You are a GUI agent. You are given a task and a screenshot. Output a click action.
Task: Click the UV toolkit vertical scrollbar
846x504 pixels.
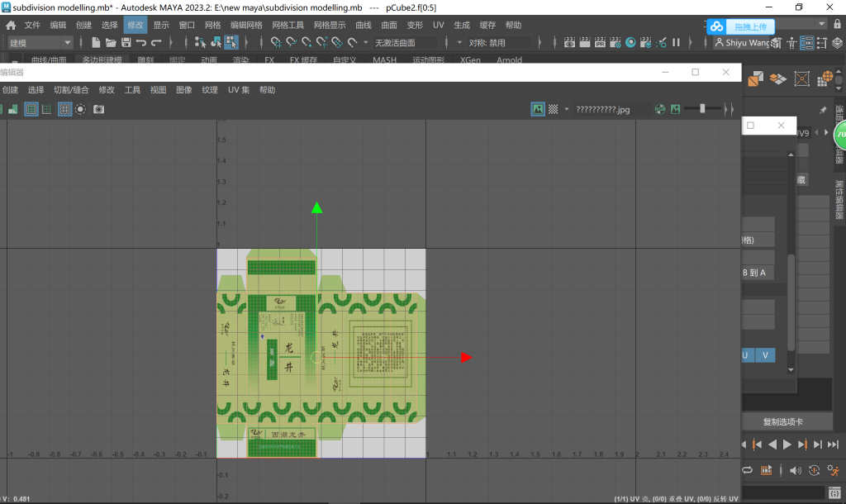pyautogui.click(x=791, y=302)
